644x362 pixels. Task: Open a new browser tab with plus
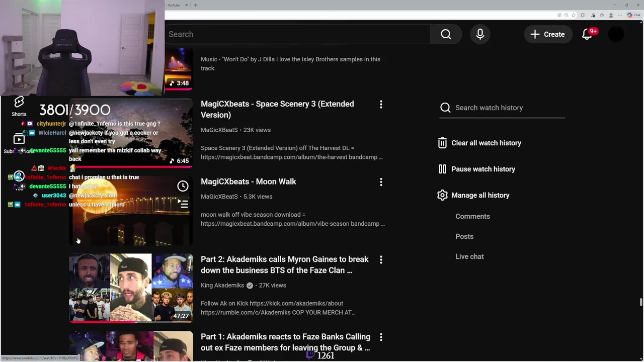pyautogui.click(x=196, y=5)
